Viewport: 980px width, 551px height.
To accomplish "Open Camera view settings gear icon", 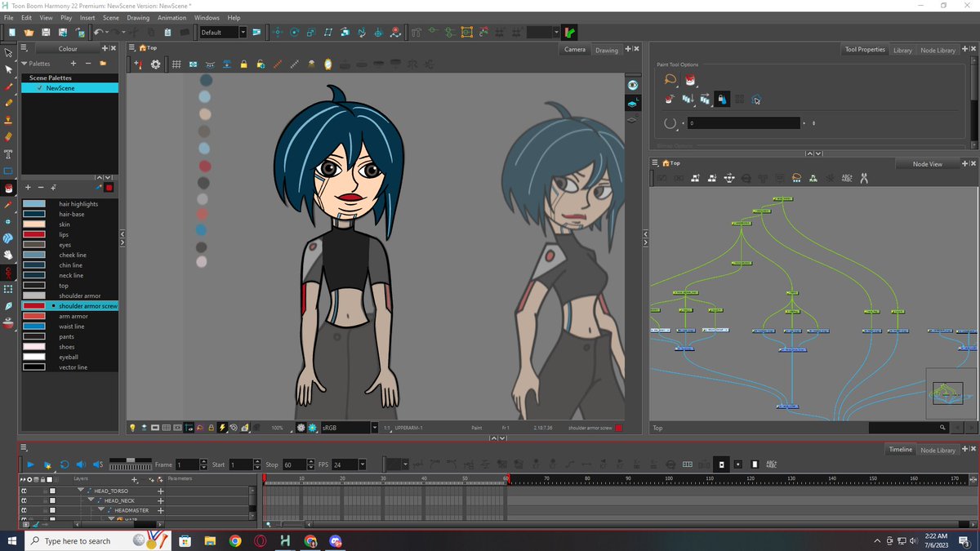I will pyautogui.click(x=155, y=64).
